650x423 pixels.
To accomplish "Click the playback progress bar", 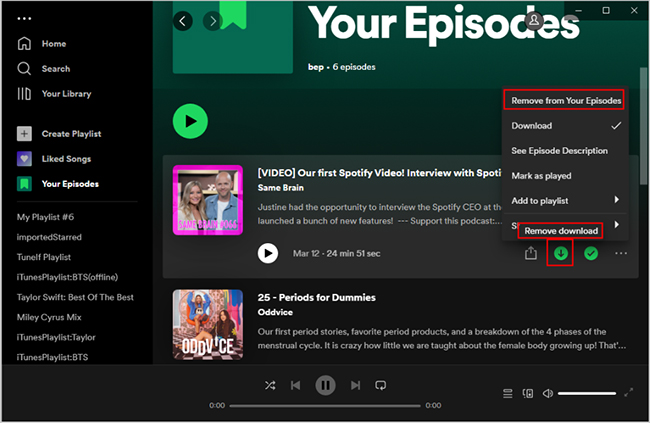I will pyautogui.click(x=325, y=406).
